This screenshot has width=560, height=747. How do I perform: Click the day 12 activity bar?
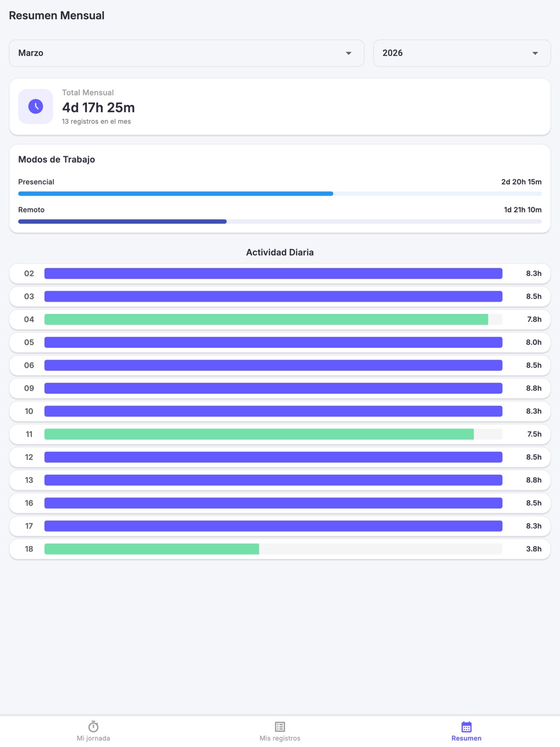(x=273, y=457)
